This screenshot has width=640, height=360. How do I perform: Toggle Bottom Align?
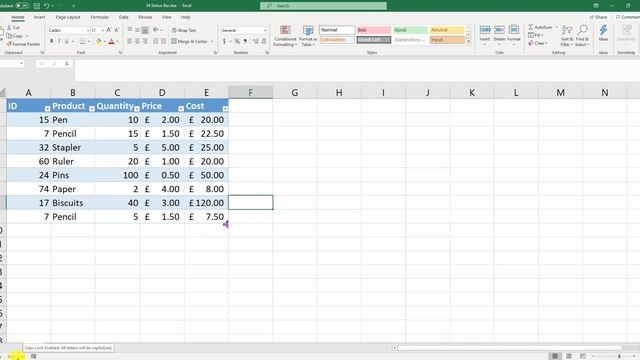pos(144,30)
